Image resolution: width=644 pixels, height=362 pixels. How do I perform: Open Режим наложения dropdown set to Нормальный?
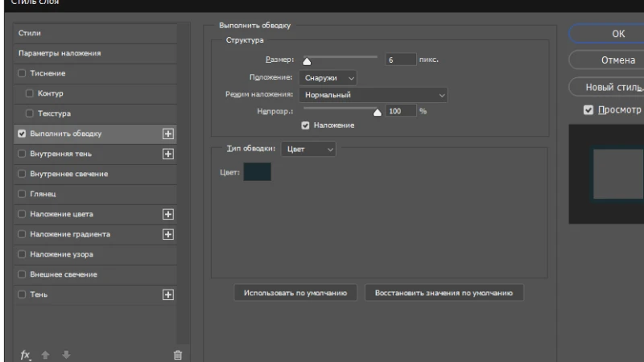tap(373, 95)
